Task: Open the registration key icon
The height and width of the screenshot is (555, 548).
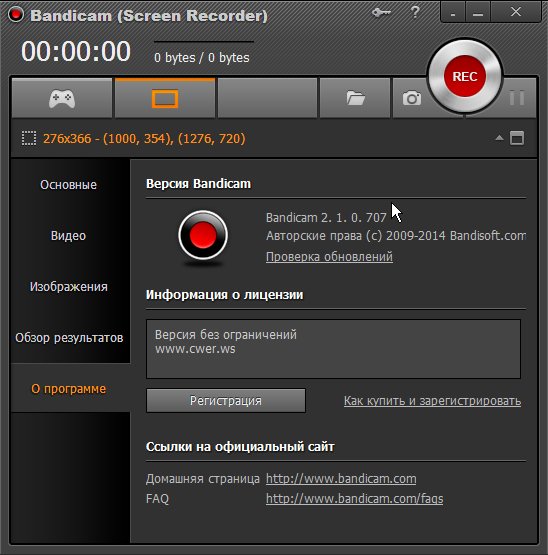Action: (381, 12)
